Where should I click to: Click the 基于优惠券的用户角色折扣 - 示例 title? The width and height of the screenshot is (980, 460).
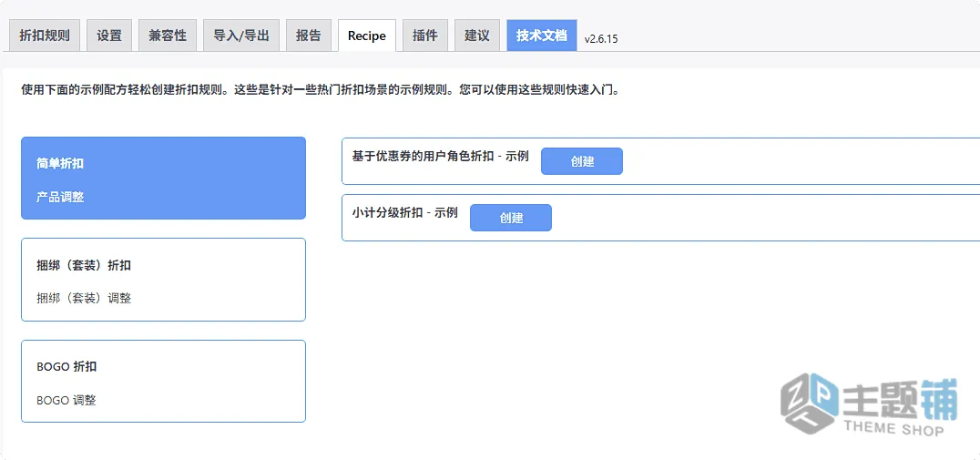point(441,157)
